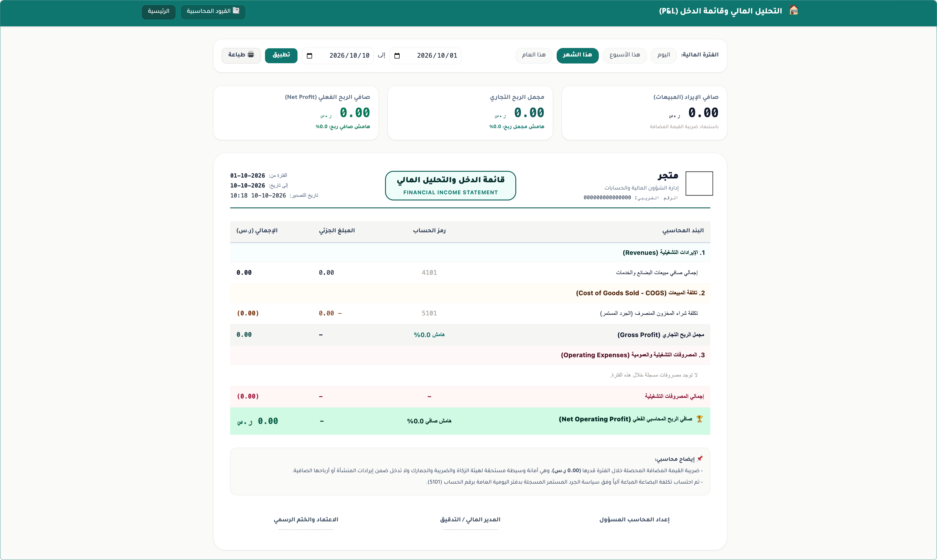This screenshot has height=560, width=937.
Task: Click the page title التحليل المالي وقائمة الدخل
Action: click(721, 11)
